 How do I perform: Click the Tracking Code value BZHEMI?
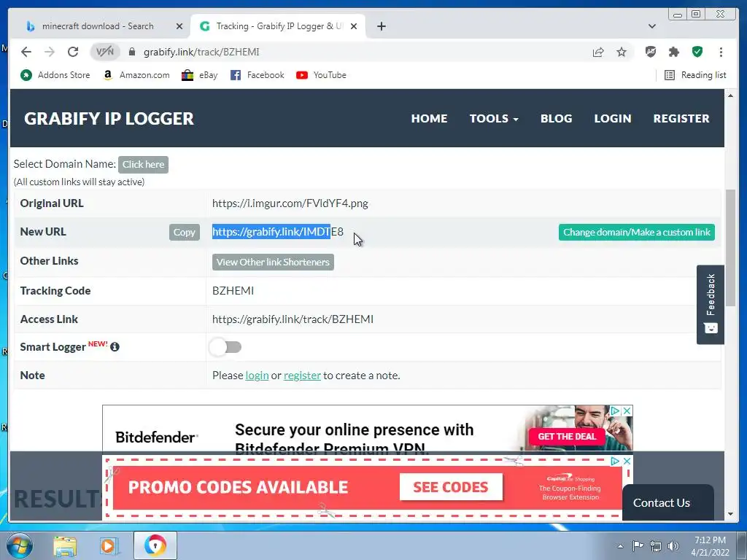click(233, 290)
